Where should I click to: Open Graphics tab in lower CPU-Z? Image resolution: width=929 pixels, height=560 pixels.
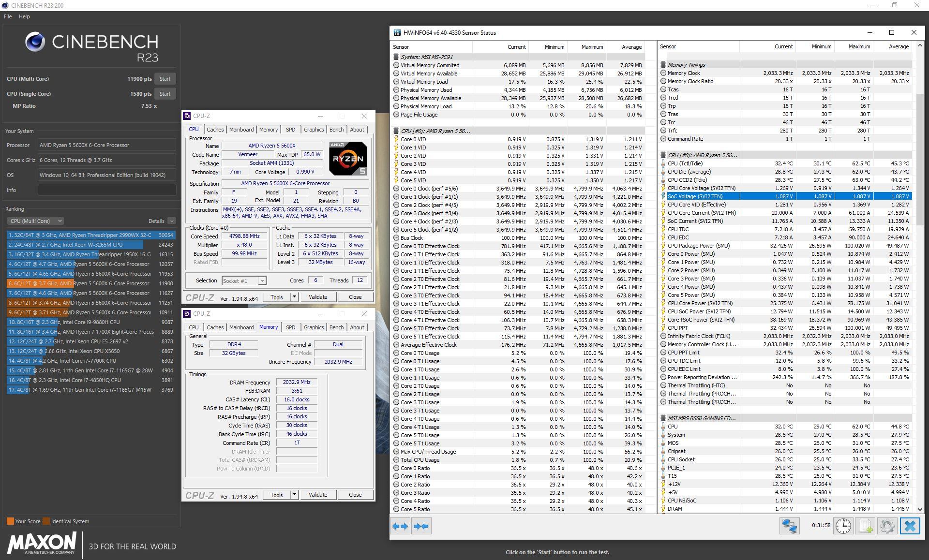coord(314,327)
